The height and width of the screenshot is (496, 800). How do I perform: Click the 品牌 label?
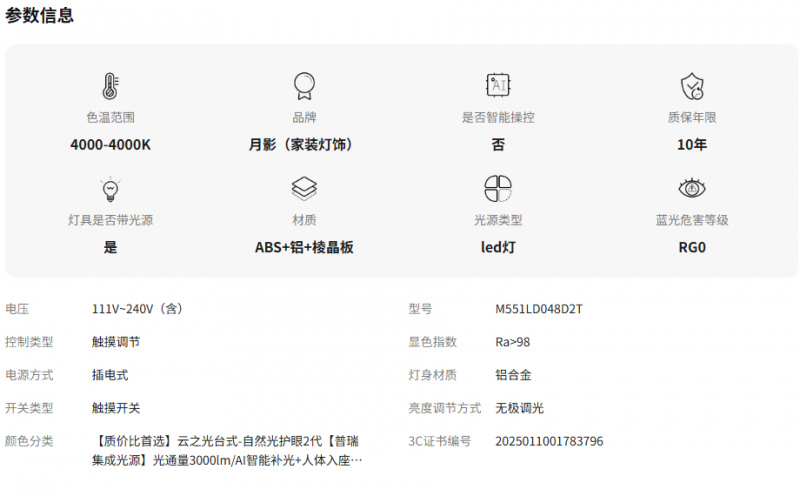click(x=304, y=117)
